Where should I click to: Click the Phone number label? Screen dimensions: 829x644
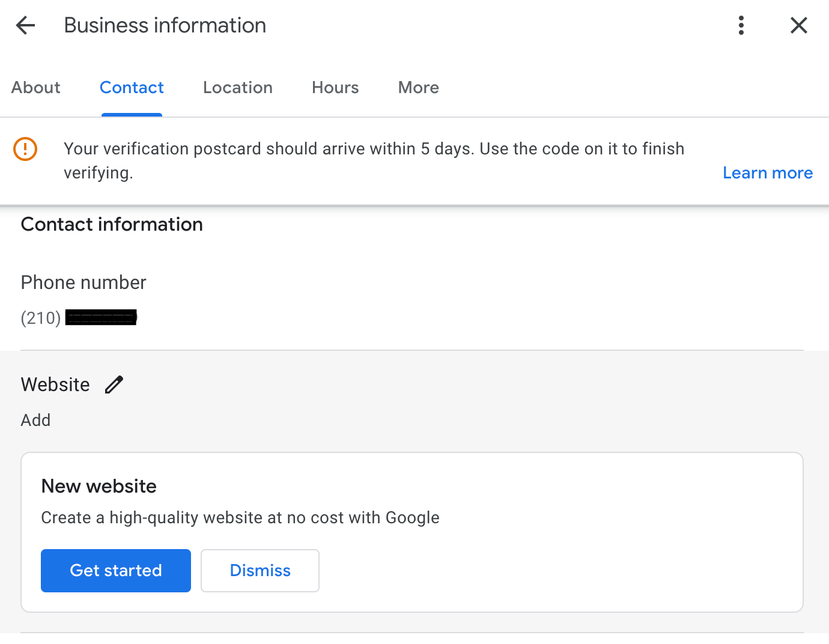[x=84, y=282]
